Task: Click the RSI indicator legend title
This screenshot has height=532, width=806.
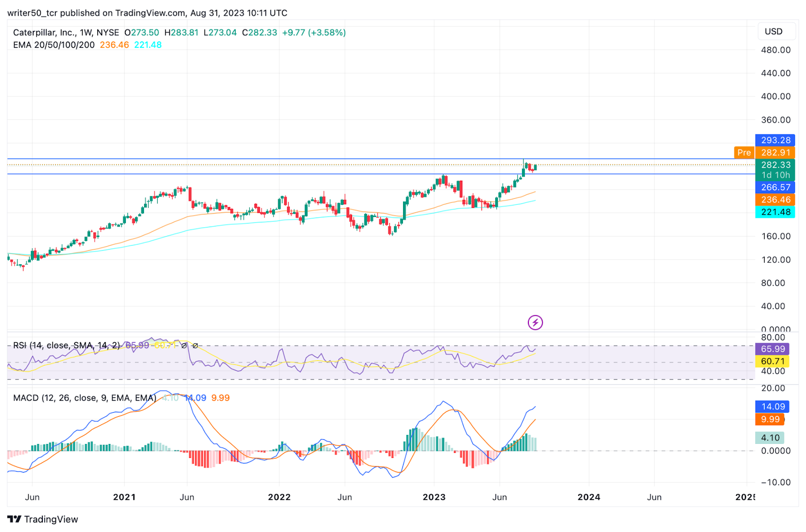Action: (x=66, y=345)
